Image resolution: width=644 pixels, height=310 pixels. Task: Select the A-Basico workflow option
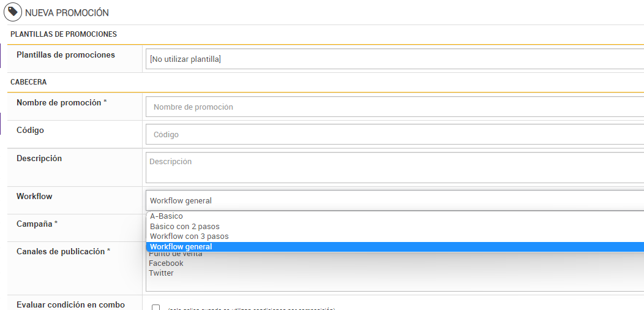(167, 216)
